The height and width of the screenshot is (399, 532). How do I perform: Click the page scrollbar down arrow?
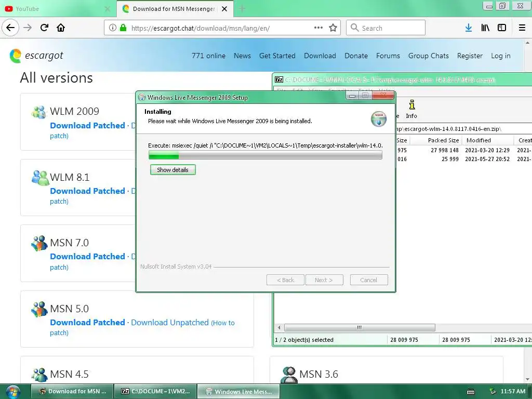(x=527, y=379)
